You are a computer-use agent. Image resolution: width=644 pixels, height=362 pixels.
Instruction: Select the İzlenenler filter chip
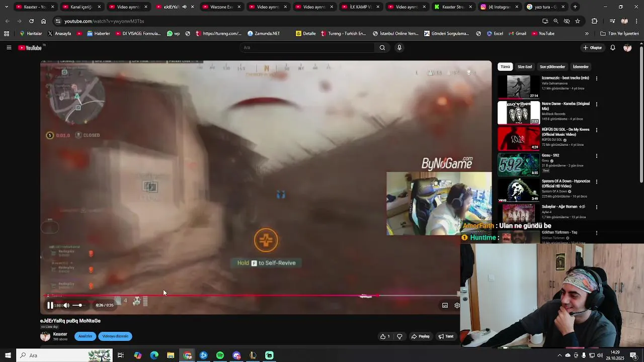pos(581,67)
